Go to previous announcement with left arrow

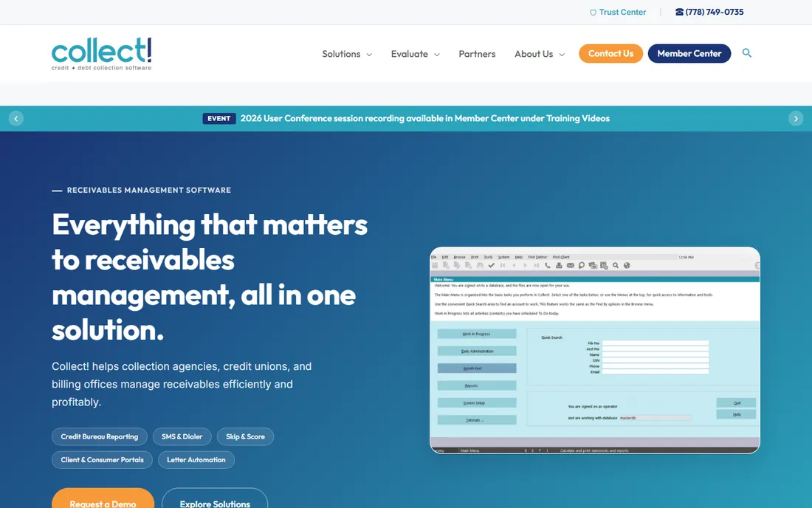(x=16, y=119)
